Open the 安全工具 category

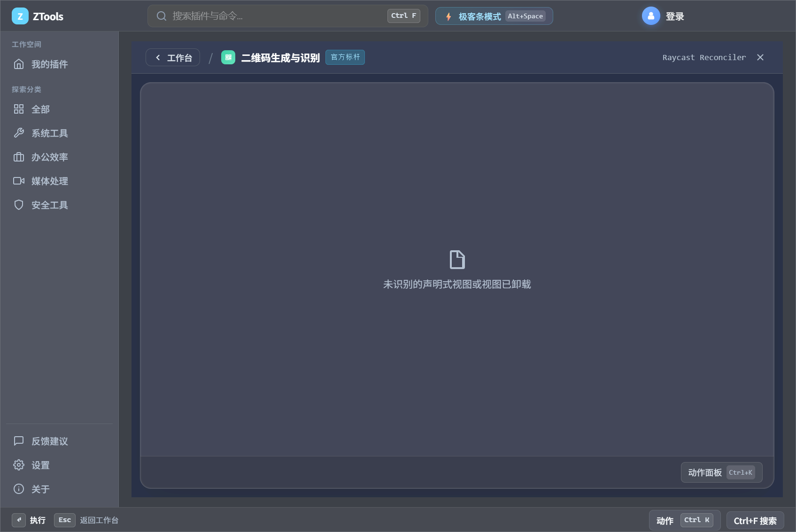pos(59,205)
